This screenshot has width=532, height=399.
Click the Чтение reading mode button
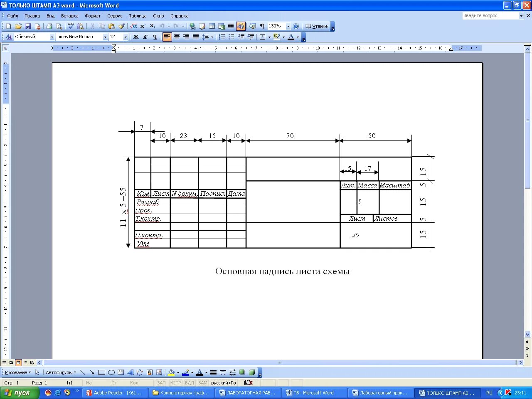317,26
